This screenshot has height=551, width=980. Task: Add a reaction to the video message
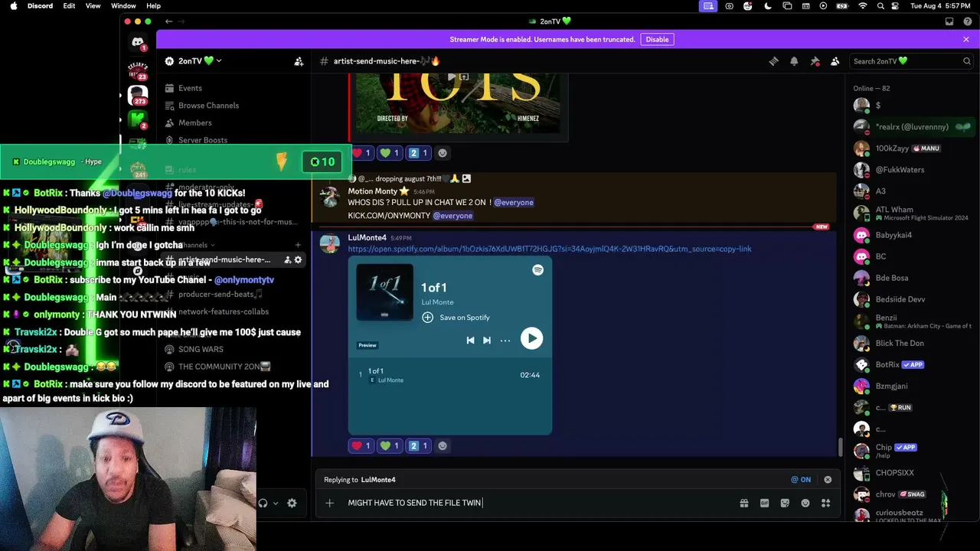[x=443, y=153]
